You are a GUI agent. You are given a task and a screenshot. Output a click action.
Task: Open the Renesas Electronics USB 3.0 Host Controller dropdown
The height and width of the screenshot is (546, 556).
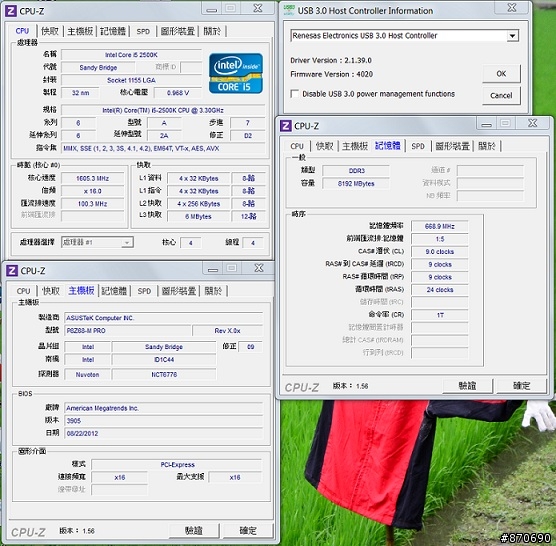tap(512, 36)
